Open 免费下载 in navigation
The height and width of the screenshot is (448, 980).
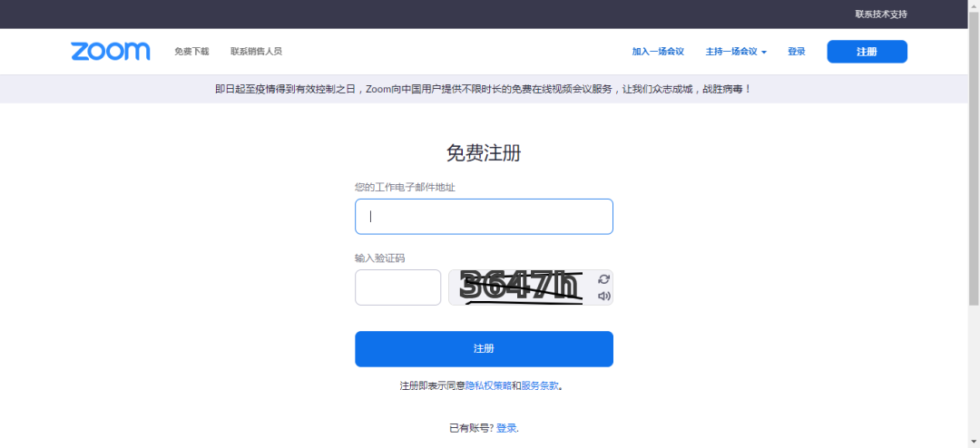[191, 51]
